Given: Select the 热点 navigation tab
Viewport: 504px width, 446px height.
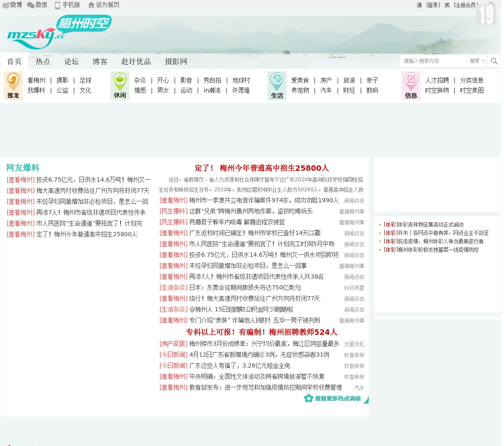Looking at the screenshot, I should pyautogui.click(x=43, y=62).
